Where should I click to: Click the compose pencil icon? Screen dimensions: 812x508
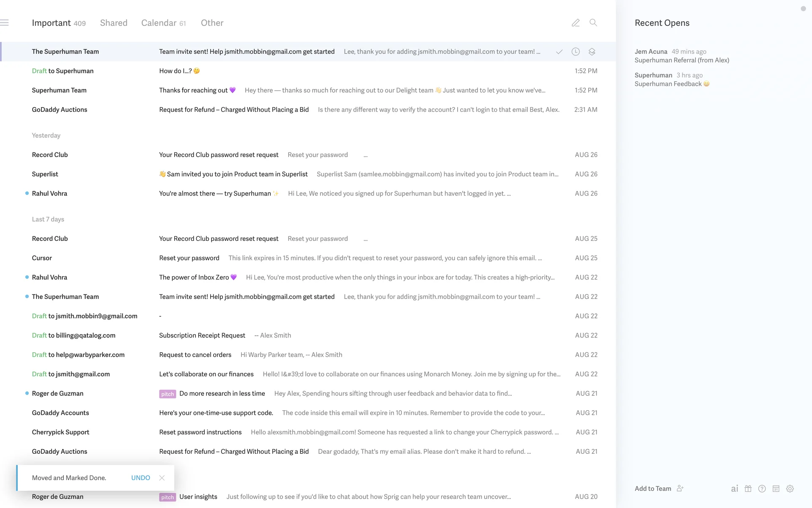[x=576, y=23]
